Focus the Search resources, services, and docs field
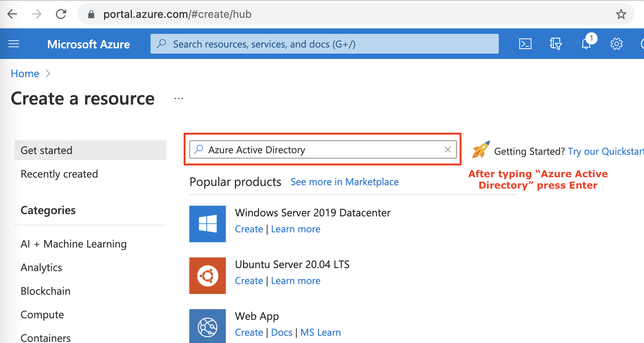The width and height of the screenshot is (644, 343). pos(324,44)
